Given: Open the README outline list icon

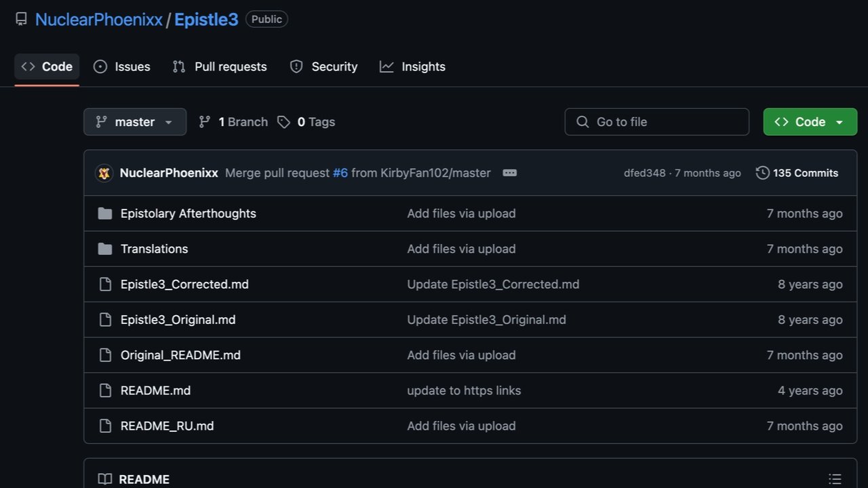Looking at the screenshot, I should 835,479.
